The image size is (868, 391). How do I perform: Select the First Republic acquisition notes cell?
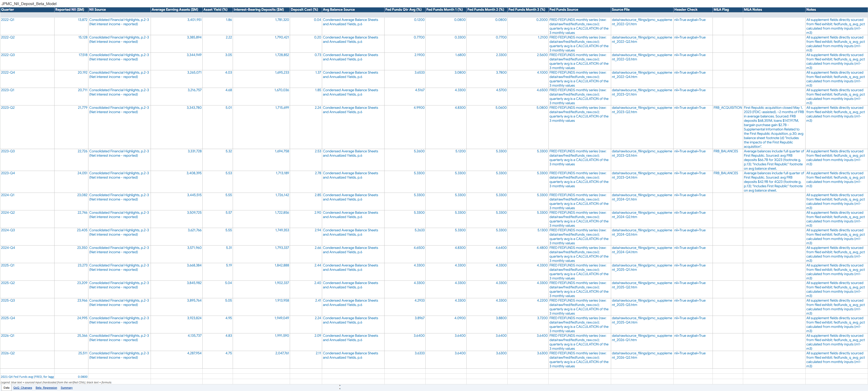pyautogui.click(x=774, y=127)
